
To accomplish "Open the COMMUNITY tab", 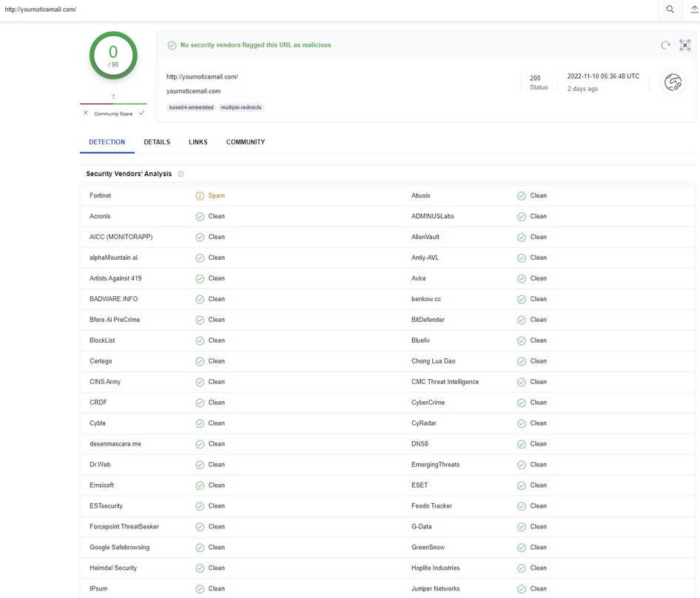I will (x=246, y=142).
